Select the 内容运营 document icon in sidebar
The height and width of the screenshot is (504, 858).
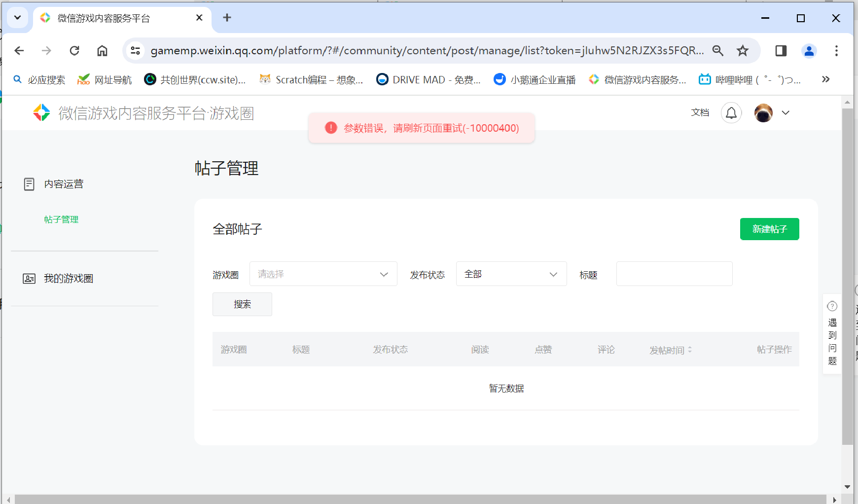click(29, 183)
